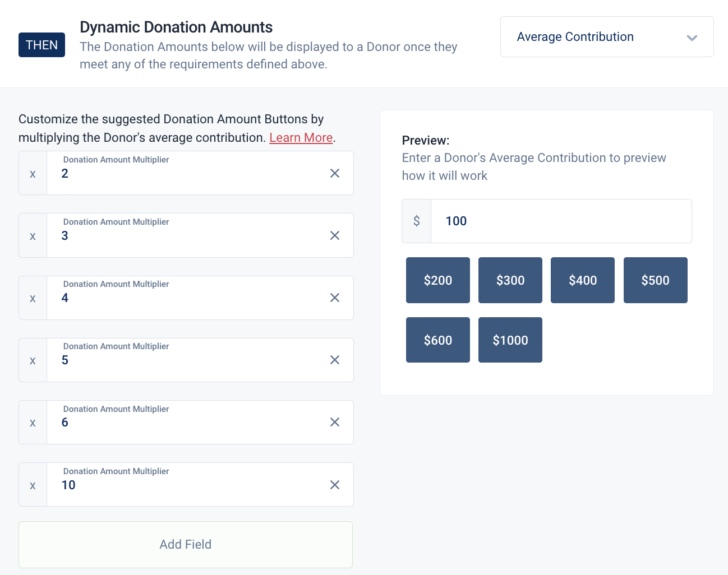Remove the multiplier 3 field
The width and height of the screenshot is (728, 575).
[x=335, y=235]
